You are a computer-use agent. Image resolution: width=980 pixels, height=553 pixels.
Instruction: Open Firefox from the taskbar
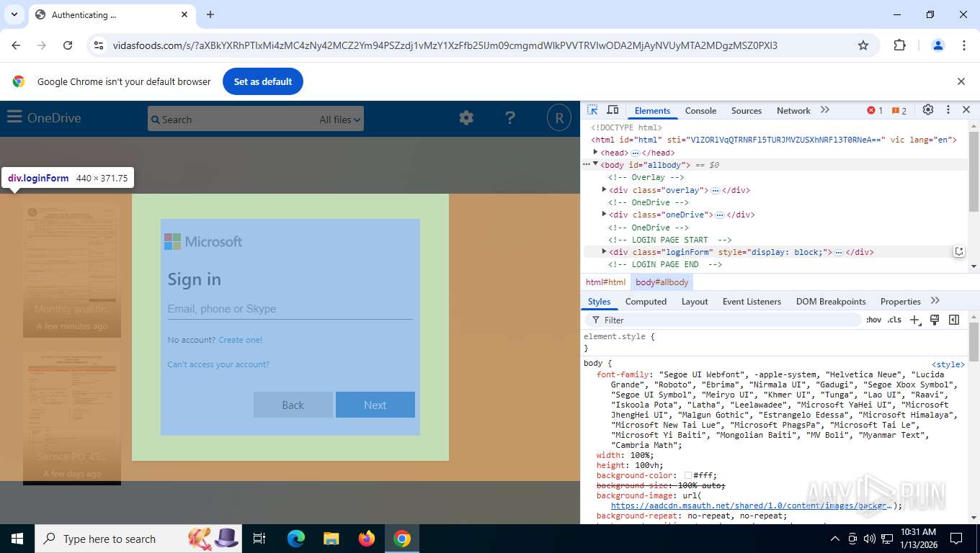click(367, 539)
